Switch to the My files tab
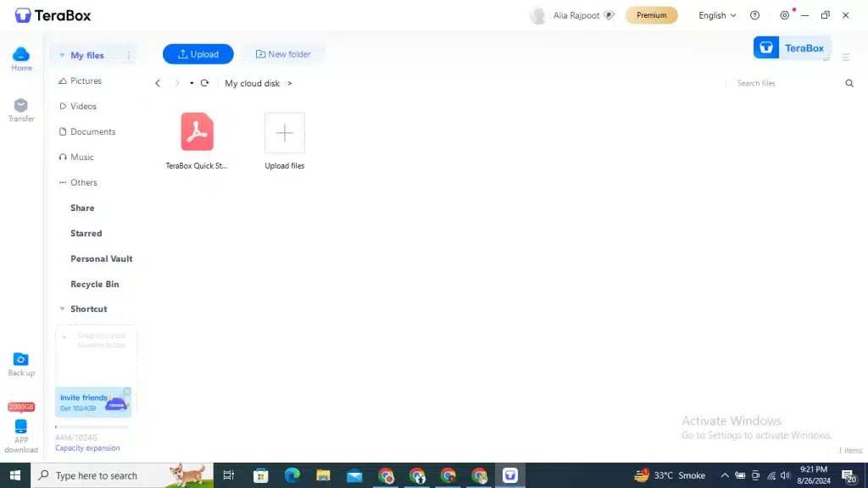The height and width of the screenshot is (488, 868). point(88,54)
